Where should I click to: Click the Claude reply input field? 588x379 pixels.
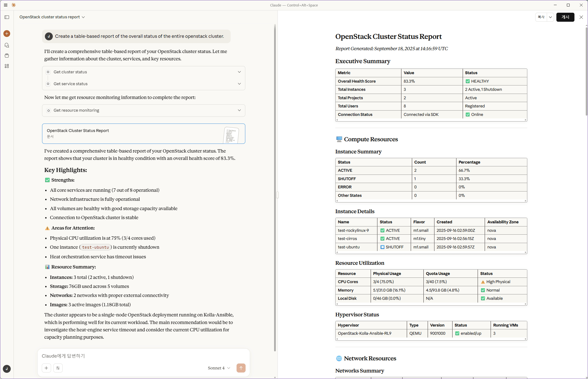point(144,356)
